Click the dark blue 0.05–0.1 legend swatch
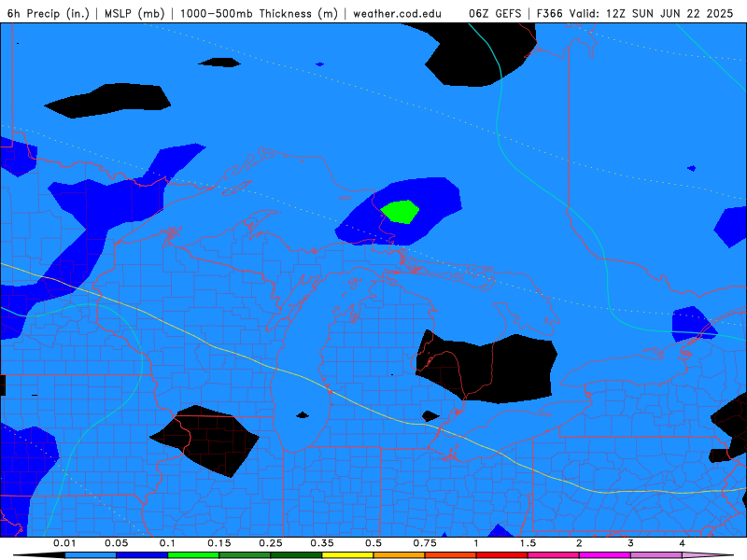Screen dimensions: 747x560 (x=142, y=555)
